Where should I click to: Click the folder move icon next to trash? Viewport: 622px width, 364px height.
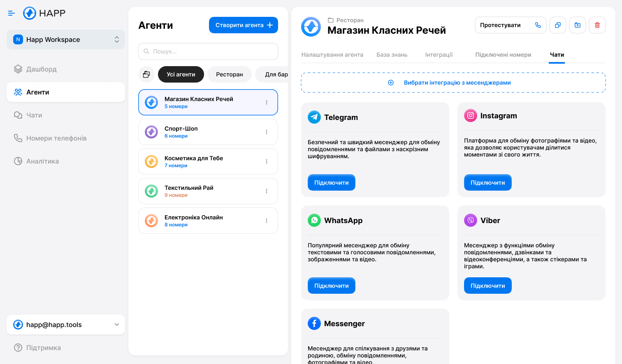click(578, 25)
